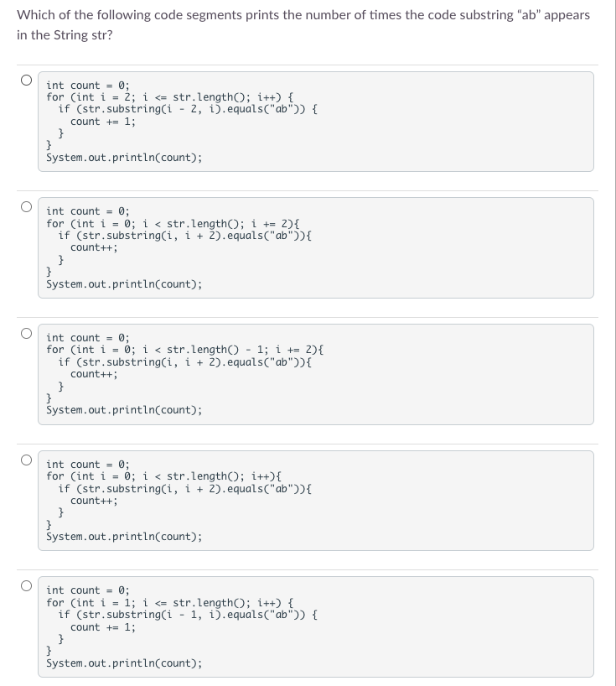Click the second answer's code box

[x=315, y=247]
